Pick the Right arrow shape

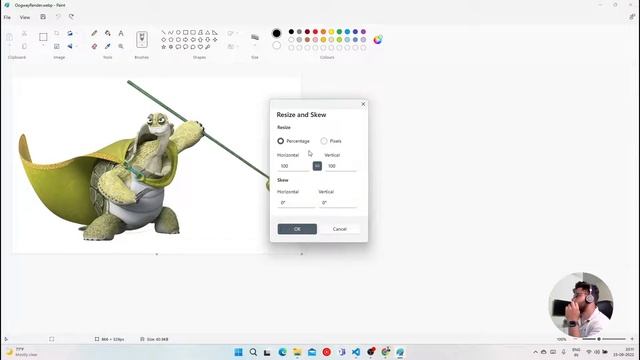point(186,40)
